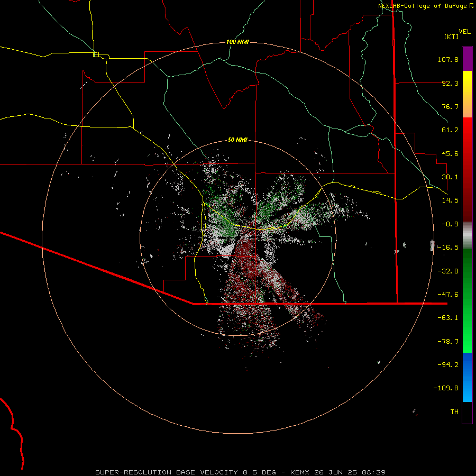
Task: Pick the black TH segment of the color bar
Action: (467, 412)
